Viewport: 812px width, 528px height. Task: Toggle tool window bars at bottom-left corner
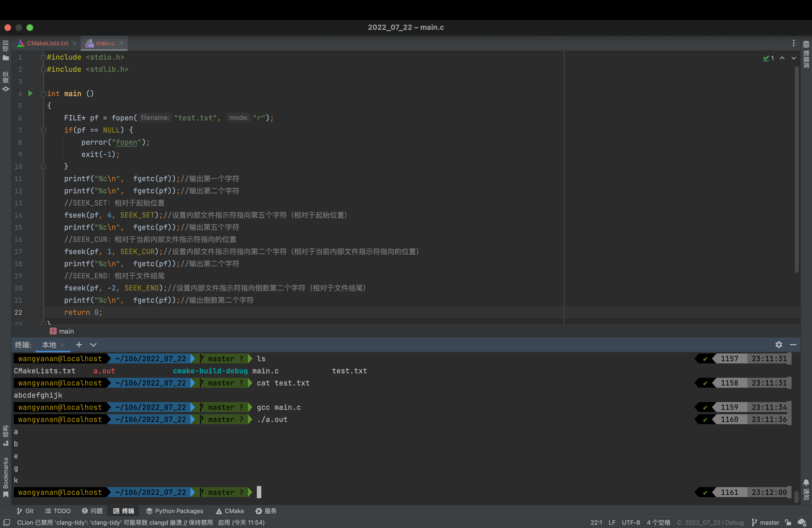[x=6, y=522]
